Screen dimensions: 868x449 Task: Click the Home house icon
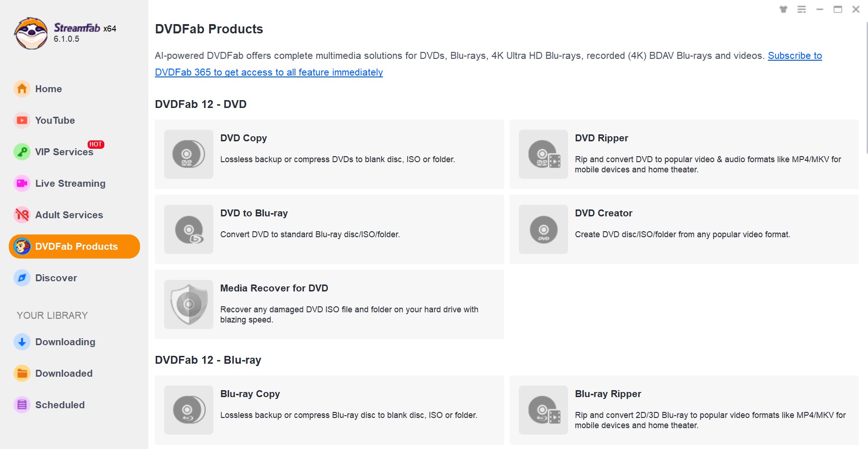tap(22, 89)
